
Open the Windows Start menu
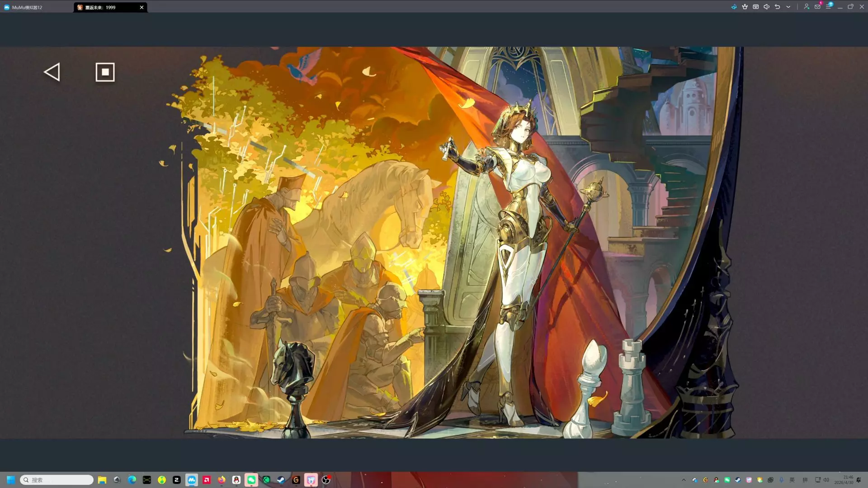tap(11, 480)
